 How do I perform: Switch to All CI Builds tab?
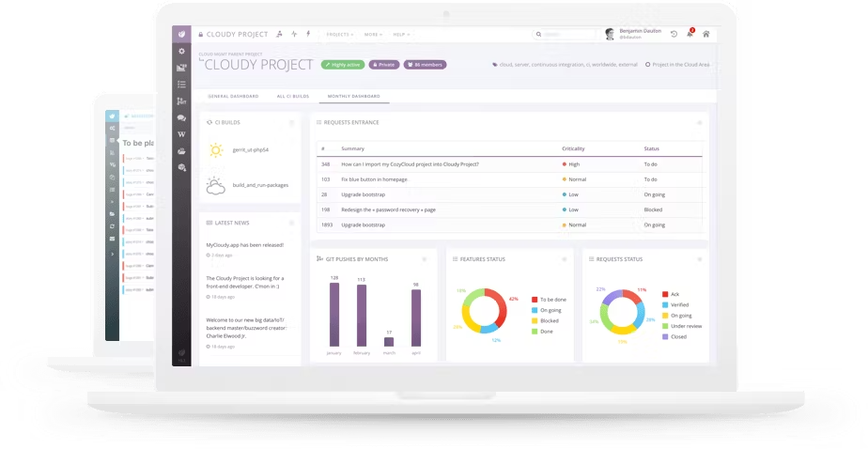pyautogui.click(x=293, y=97)
